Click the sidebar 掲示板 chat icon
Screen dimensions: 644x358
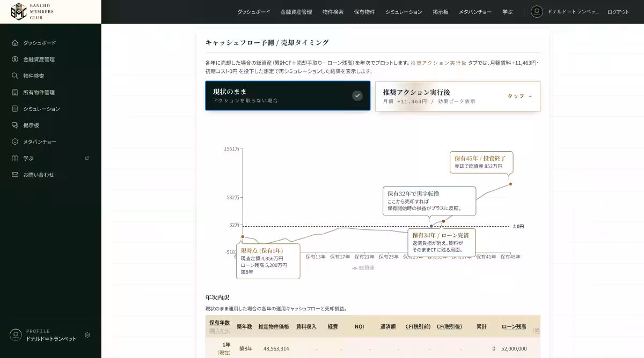15,125
